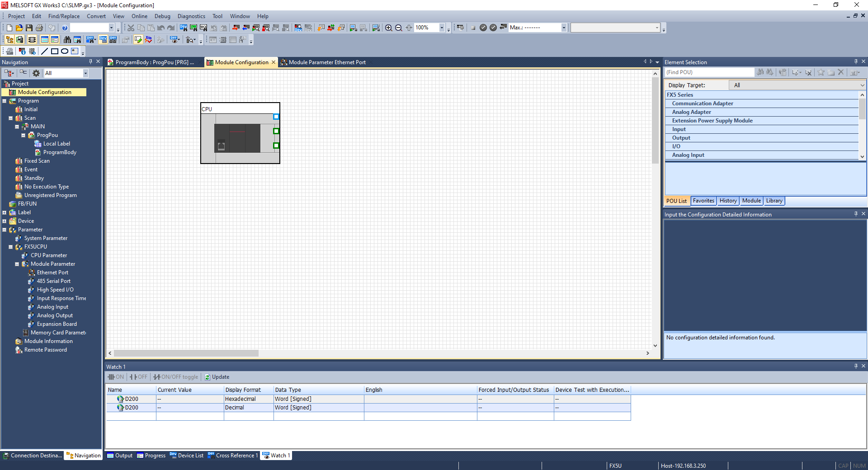This screenshot has width=868, height=470.
Task: Click the Element Selection delete X icon
Action: point(841,72)
